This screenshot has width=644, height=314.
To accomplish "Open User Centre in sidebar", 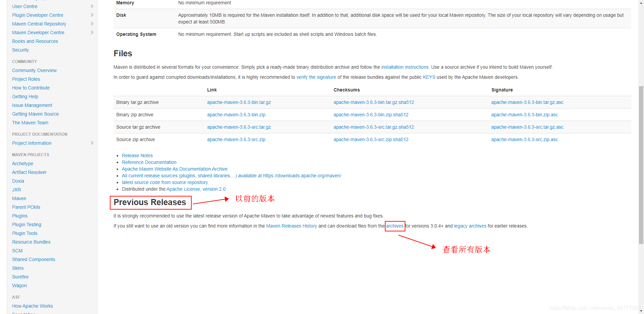I will pos(25,6).
